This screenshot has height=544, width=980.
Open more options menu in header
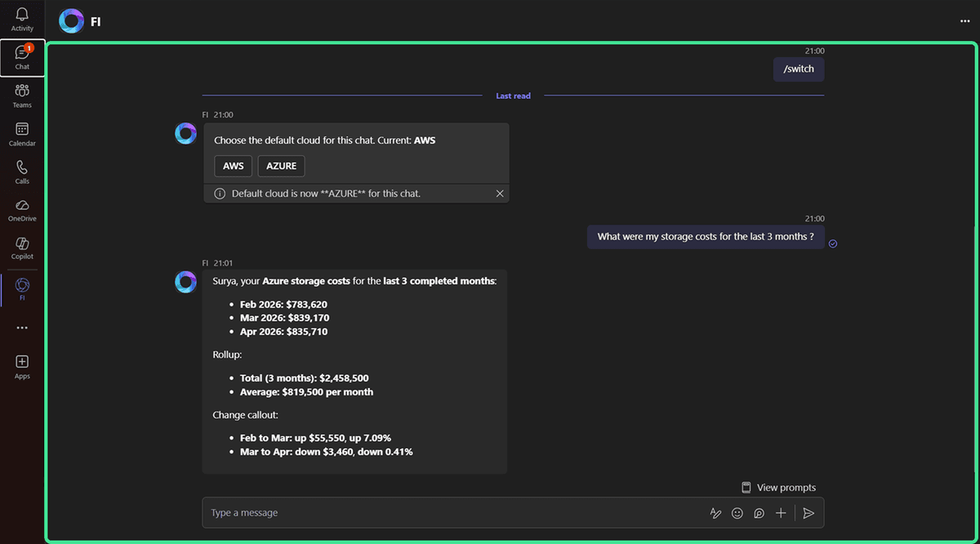965,21
